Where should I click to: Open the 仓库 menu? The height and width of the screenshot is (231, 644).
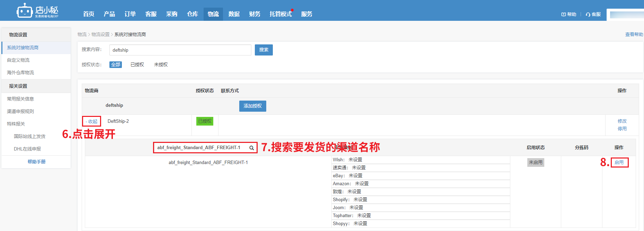point(193,14)
